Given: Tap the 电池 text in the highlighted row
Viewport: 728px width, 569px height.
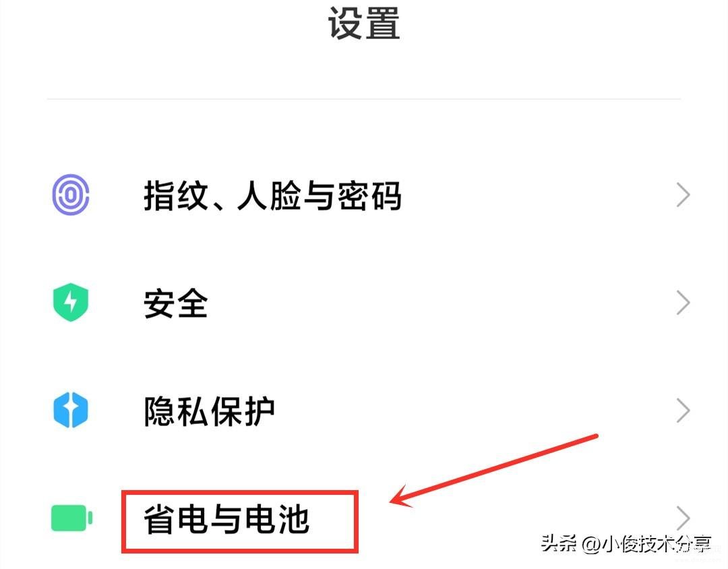Looking at the screenshot, I should pos(277,519).
